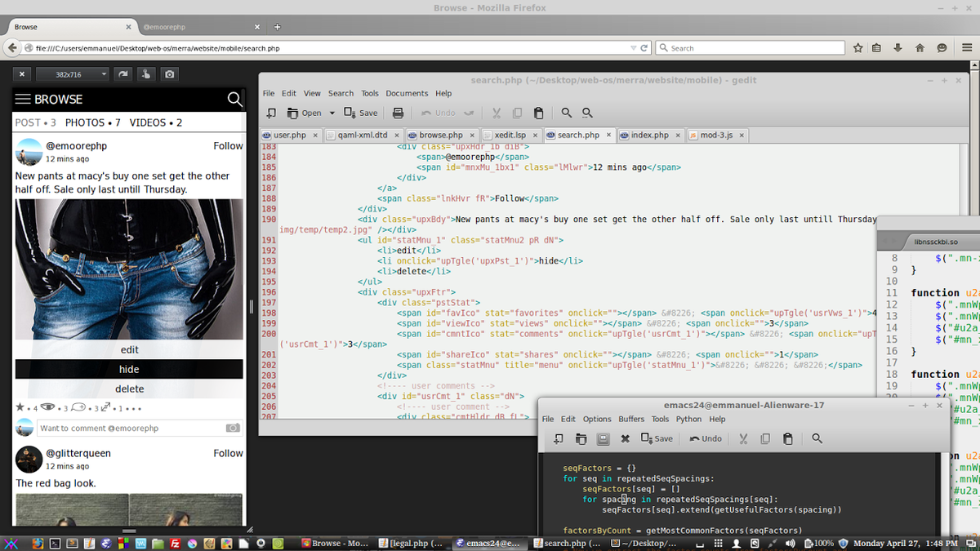This screenshot has width=980, height=551.
Task: Reload the page in Firefox
Action: pyautogui.click(x=645, y=48)
